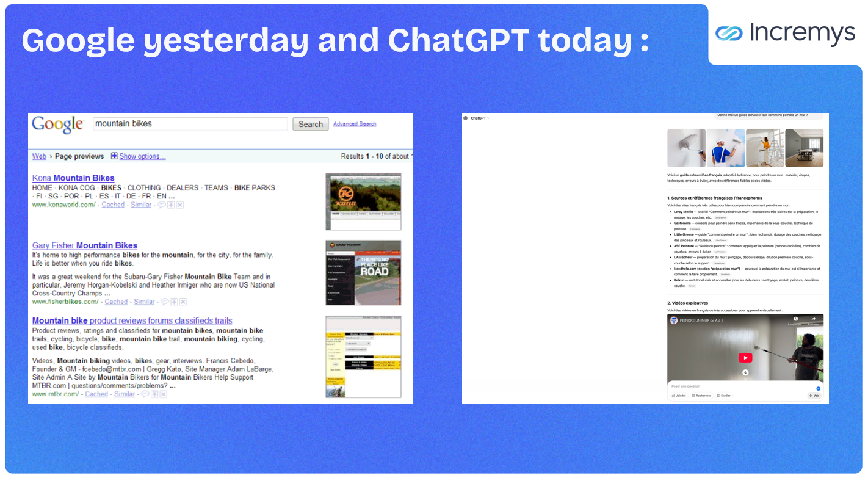
Task: Remove the konaworld.com result with X icon
Action: (x=180, y=205)
